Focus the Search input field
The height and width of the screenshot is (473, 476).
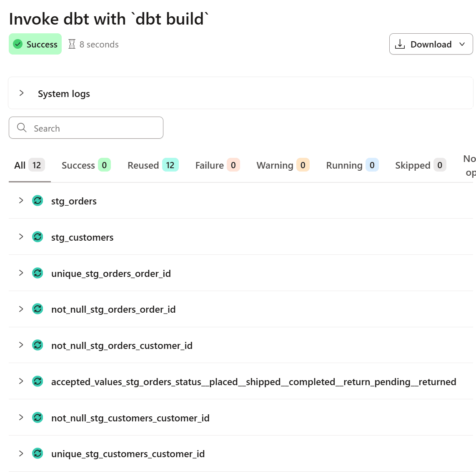(x=86, y=128)
